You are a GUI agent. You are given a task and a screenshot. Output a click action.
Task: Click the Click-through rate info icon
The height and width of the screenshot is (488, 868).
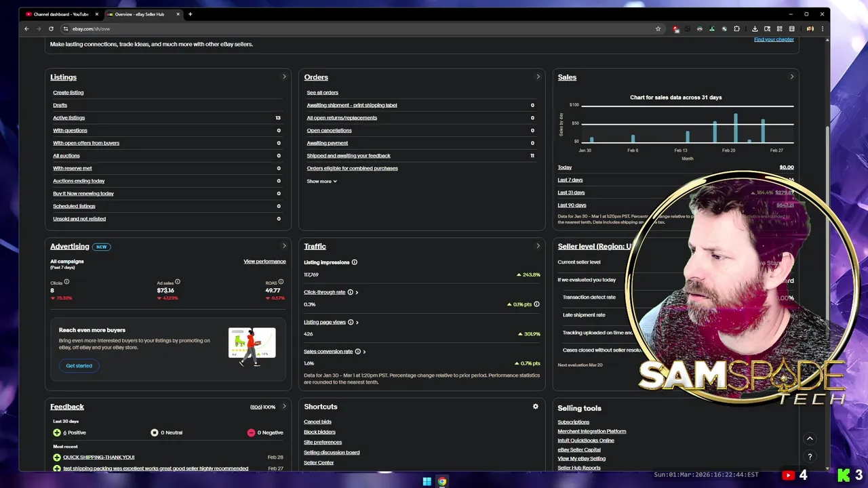click(x=350, y=292)
